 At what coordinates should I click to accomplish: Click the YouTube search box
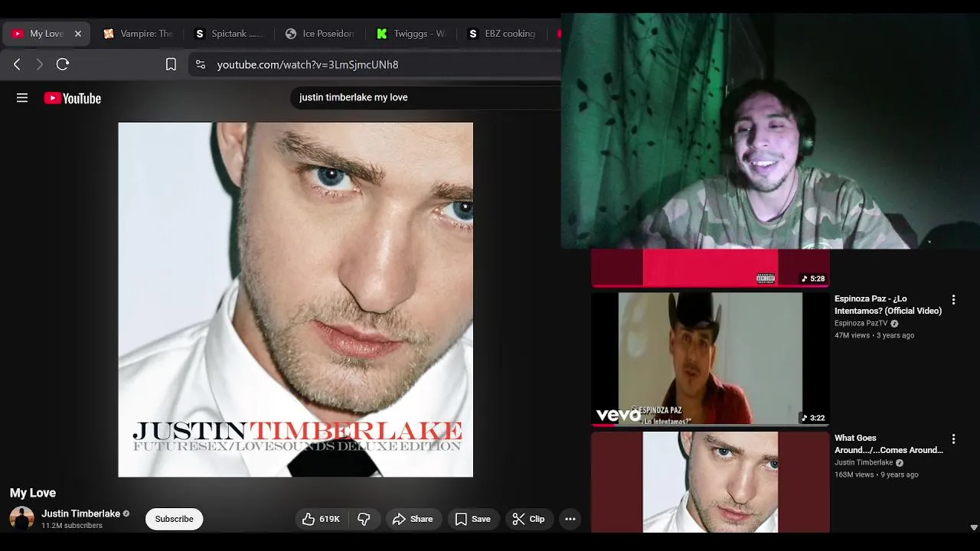425,97
